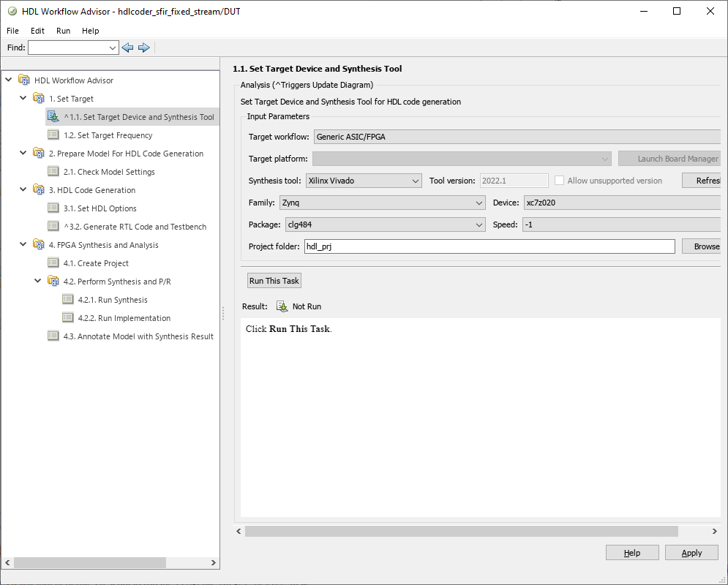The height and width of the screenshot is (585, 728).
Task: Click the Check Model Settings task icon
Action: point(53,172)
